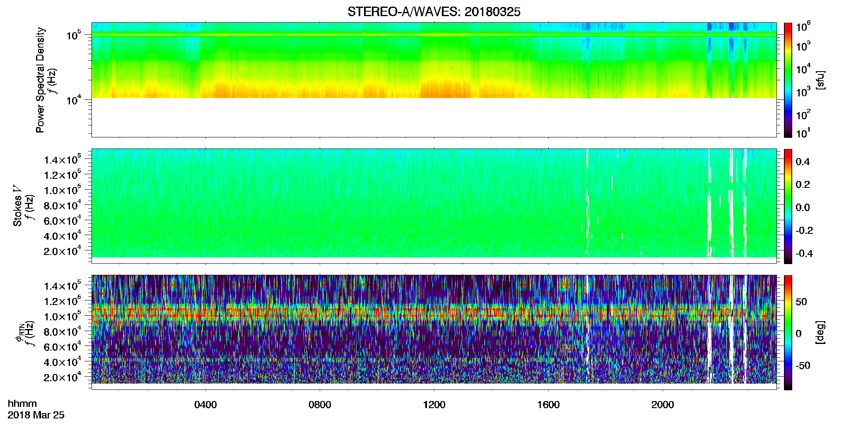Select the "0" tick on the [deg] colorbar
The image size is (868, 447).
(x=798, y=334)
